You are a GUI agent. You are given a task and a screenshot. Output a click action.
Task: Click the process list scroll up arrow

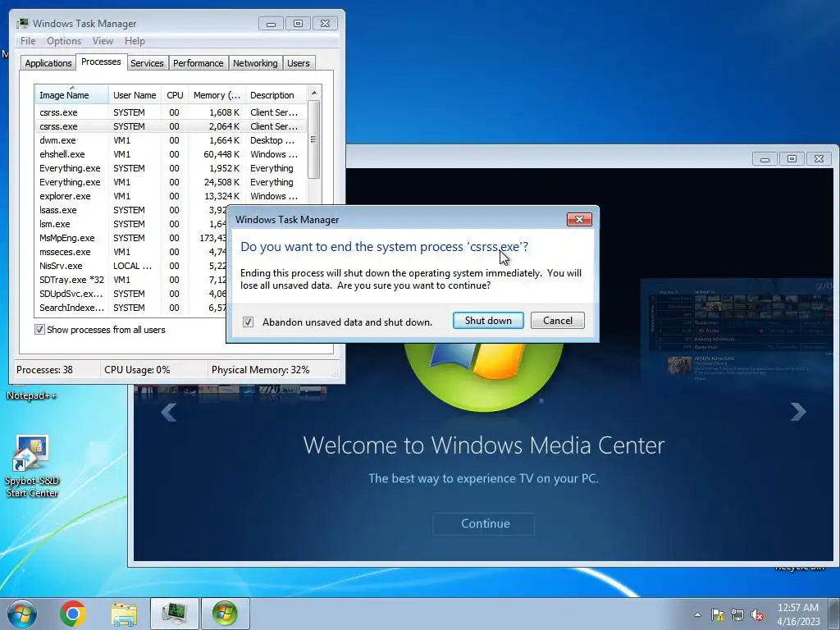tap(314, 94)
